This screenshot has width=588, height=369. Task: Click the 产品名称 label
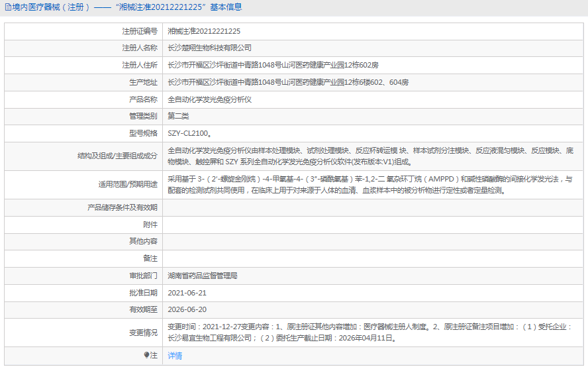point(143,99)
